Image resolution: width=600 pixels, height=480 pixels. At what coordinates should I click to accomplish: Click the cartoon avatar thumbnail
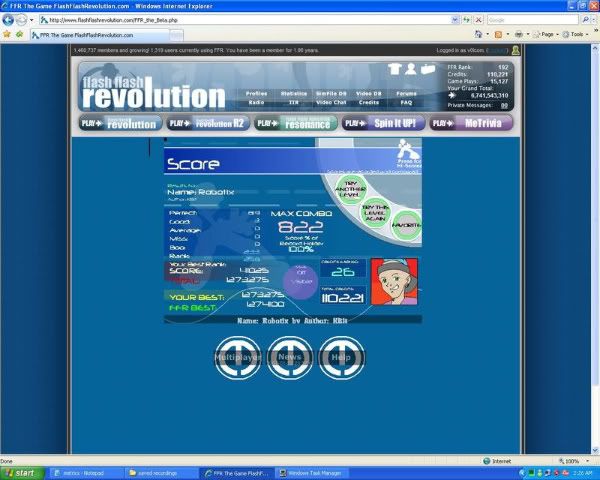pyautogui.click(x=394, y=281)
